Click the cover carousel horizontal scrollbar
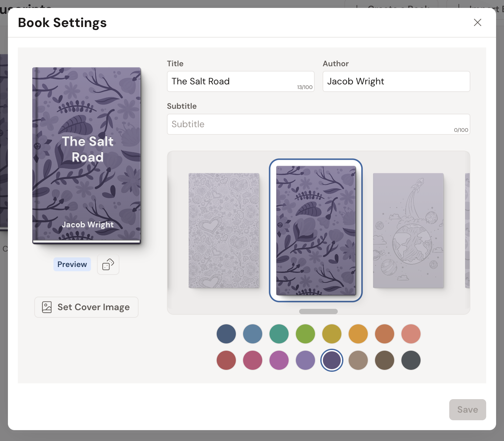Viewport: 504px width, 441px height. point(318,311)
